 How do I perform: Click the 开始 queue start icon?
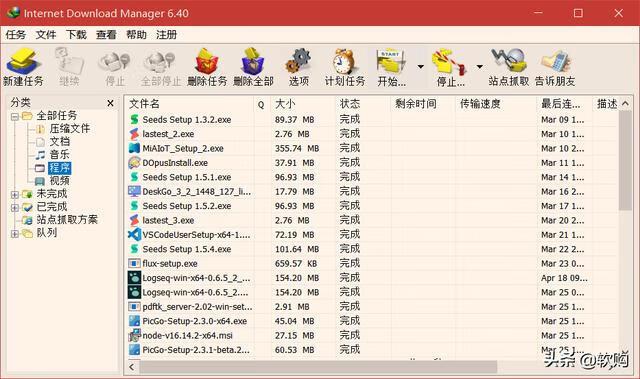(391, 62)
